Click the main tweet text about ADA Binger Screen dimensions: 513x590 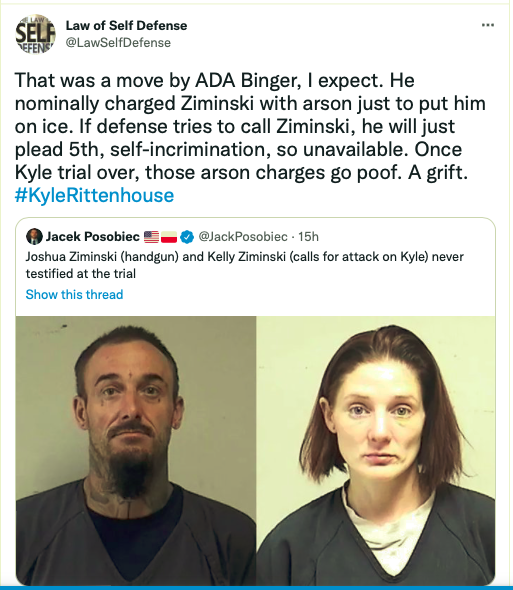point(250,126)
